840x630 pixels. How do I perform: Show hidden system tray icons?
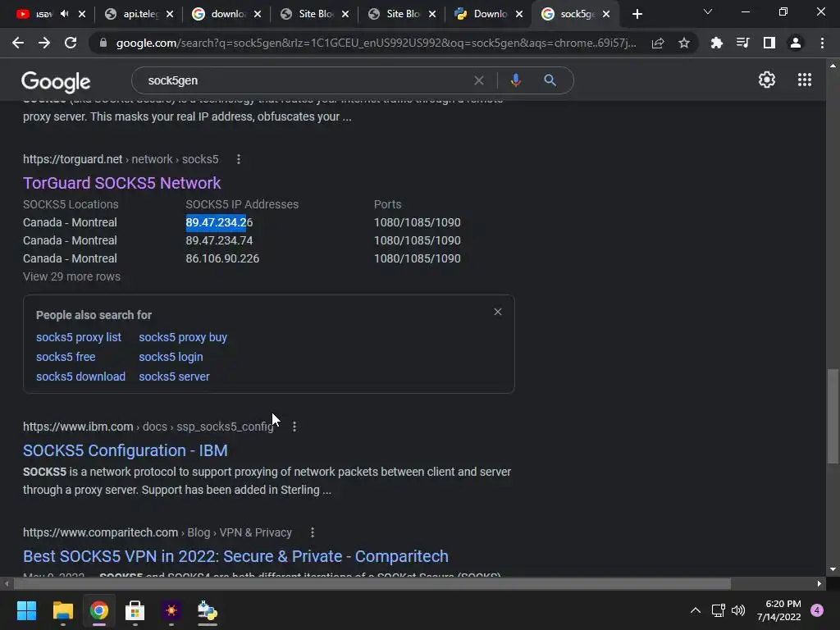[696, 610]
